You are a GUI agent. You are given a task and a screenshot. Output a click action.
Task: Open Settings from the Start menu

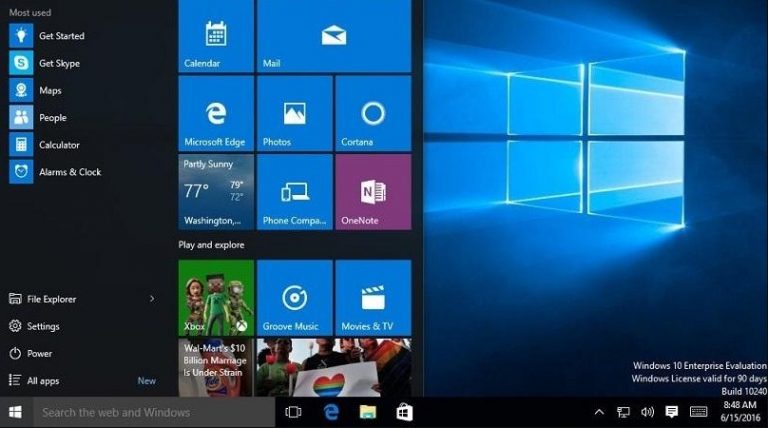point(34,326)
